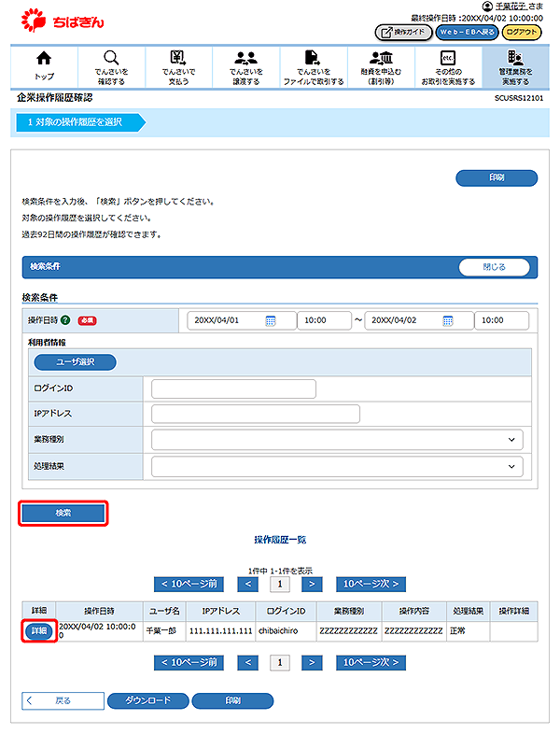Click step tab 1 対象の操作履歴を選択
560x734 pixels.
pyautogui.click(x=80, y=122)
